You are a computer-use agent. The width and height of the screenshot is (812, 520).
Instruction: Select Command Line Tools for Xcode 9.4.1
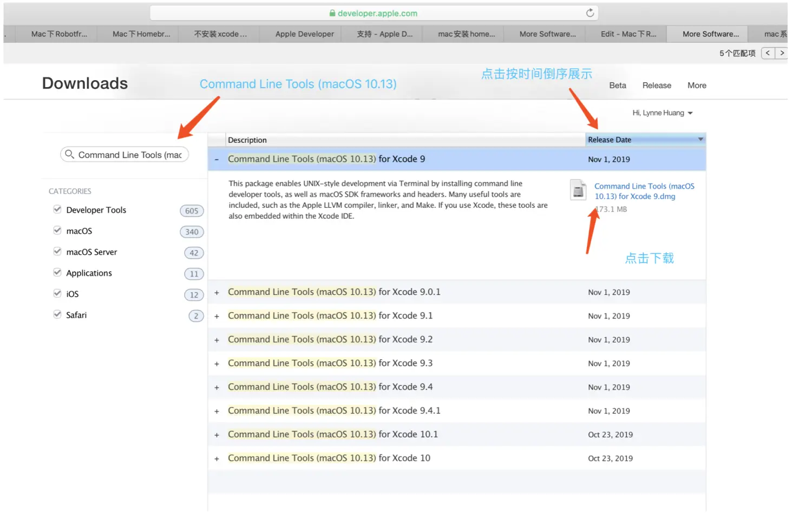pyautogui.click(x=334, y=411)
